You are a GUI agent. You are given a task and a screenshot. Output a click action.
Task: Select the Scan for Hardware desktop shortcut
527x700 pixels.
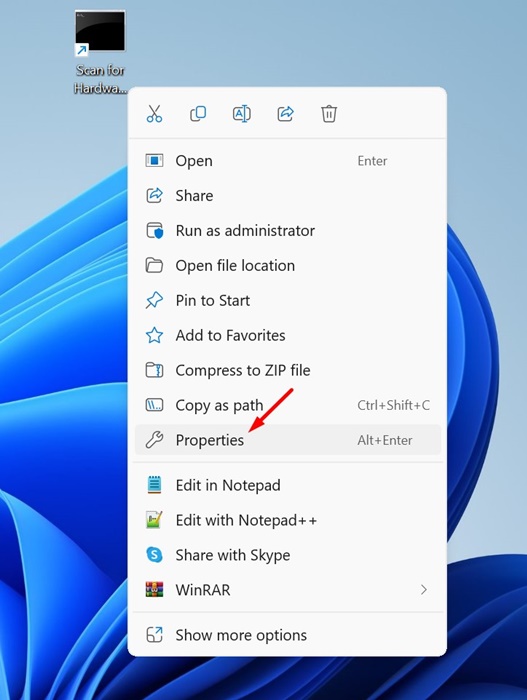coord(100,51)
